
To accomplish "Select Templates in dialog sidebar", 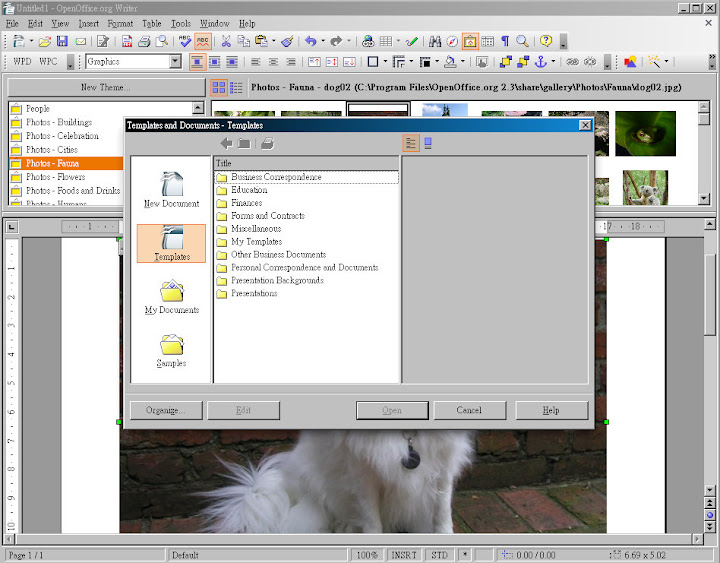I will tap(171, 243).
